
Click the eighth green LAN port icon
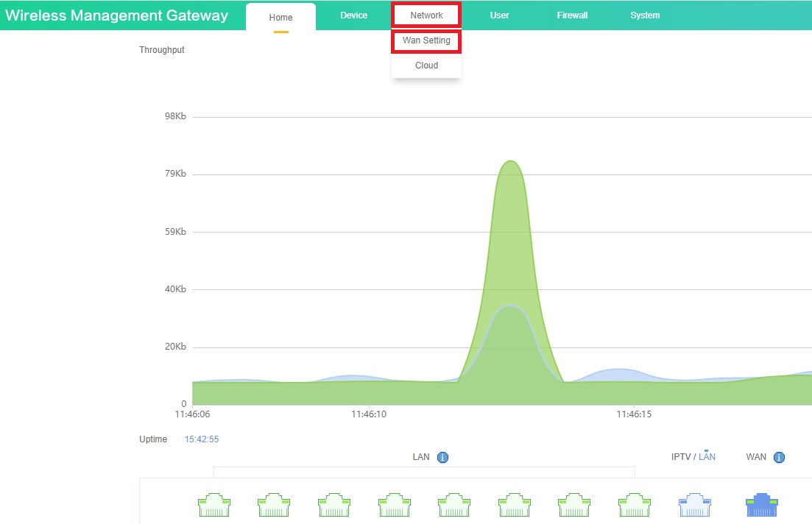(634, 506)
